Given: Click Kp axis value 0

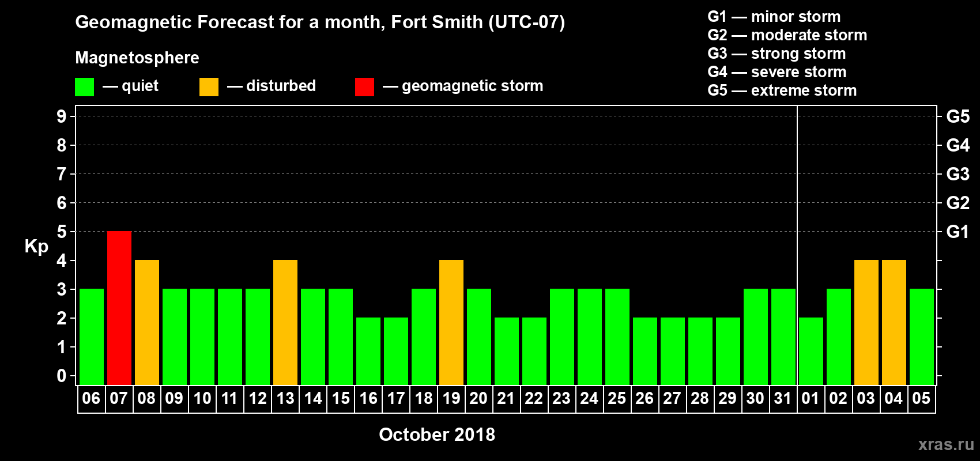Looking at the screenshot, I should click(62, 376).
